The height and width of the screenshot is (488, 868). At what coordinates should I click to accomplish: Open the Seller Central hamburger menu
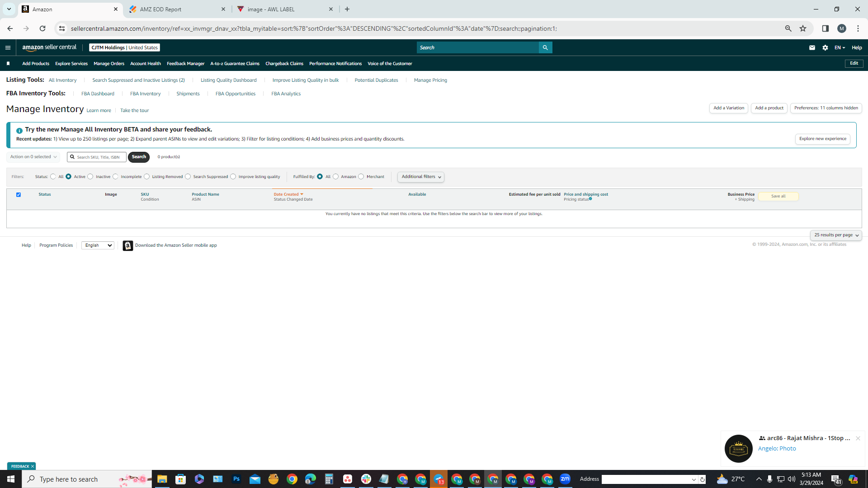[x=8, y=47]
